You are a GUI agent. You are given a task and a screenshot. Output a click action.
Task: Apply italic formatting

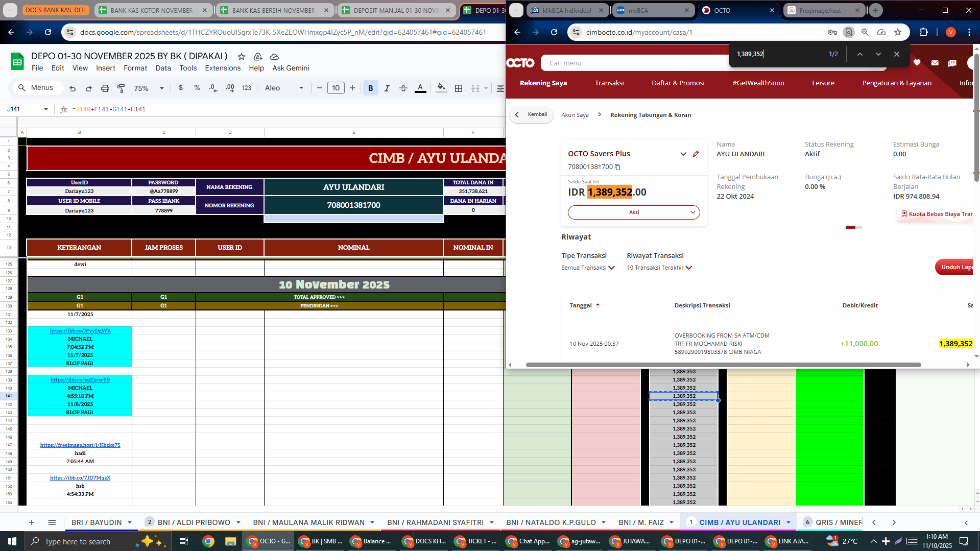click(387, 88)
